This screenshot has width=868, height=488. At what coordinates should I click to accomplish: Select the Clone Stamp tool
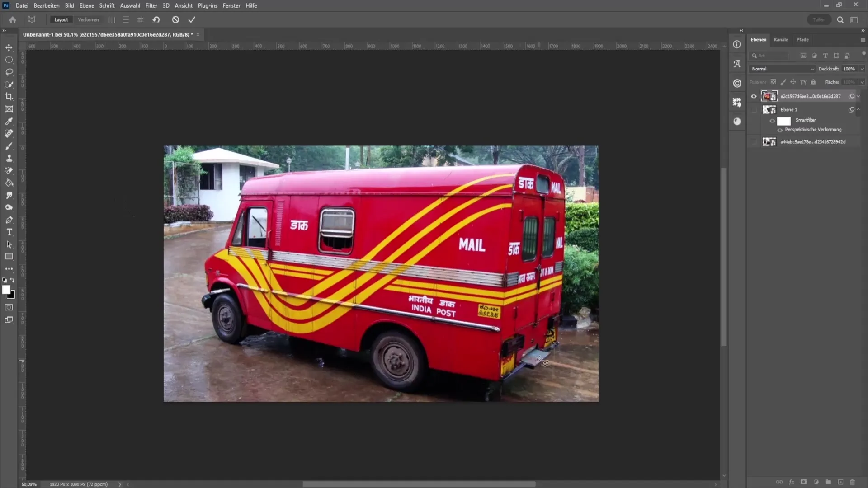tap(9, 158)
